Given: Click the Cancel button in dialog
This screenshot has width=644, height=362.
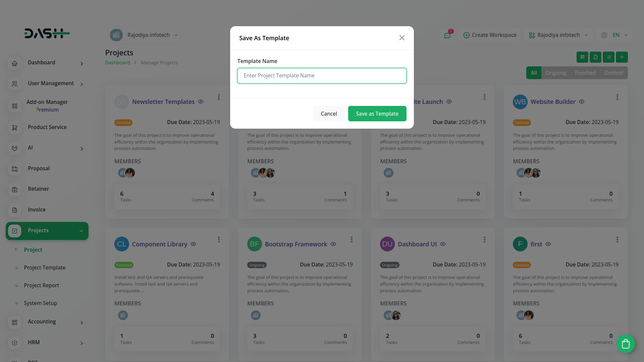Looking at the screenshot, I should (x=329, y=114).
